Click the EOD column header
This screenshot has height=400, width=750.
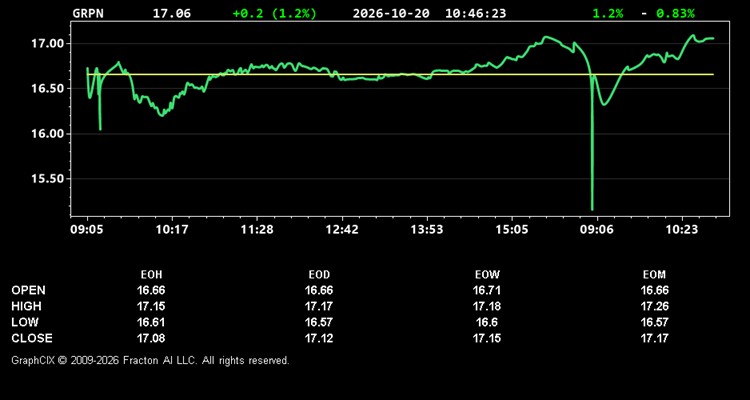[319, 275]
